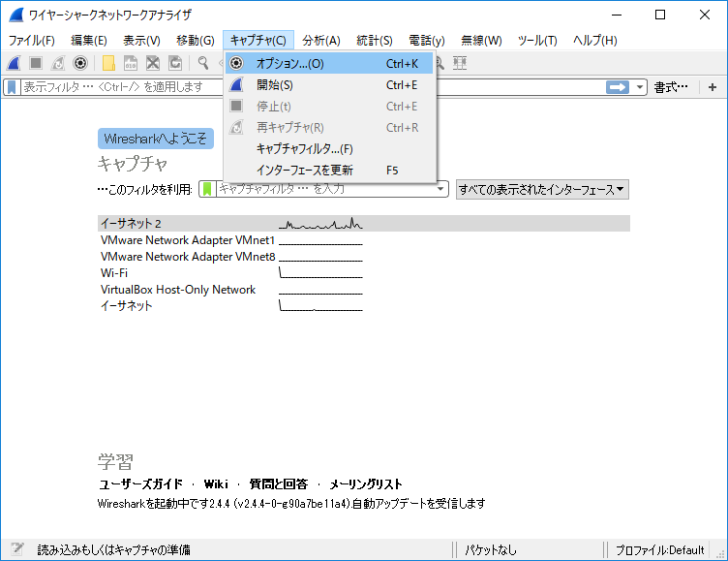The width and height of the screenshot is (728, 561).
Task: Close the キャプチャ(C) menu via its header
Action: [258, 41]
